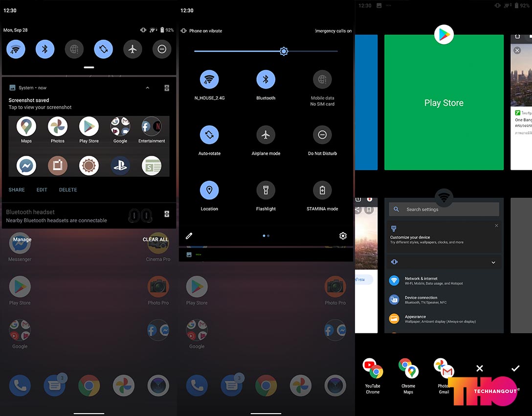Expand the vibrate row chevron in the Settings card

pyautogui.click(x=493, y=262)
